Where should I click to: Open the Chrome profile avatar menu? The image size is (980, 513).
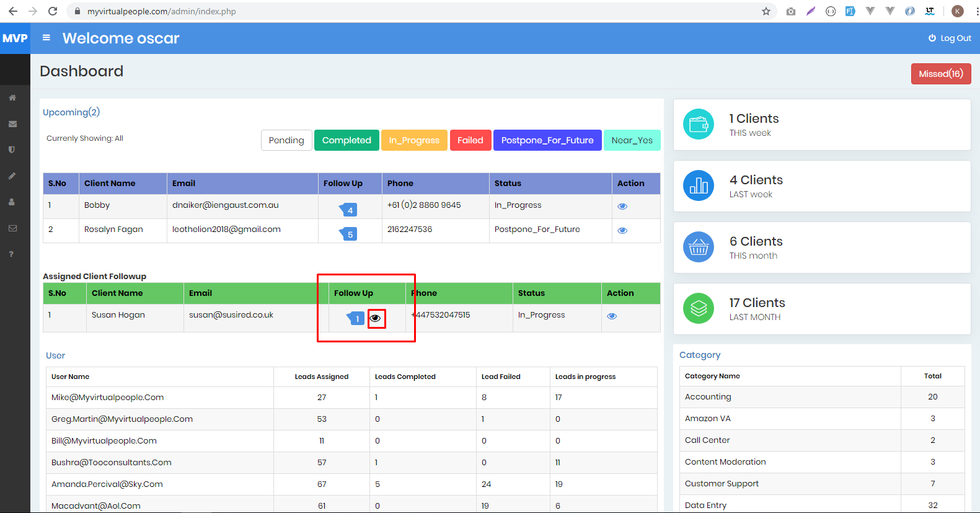tap(957, 11)
